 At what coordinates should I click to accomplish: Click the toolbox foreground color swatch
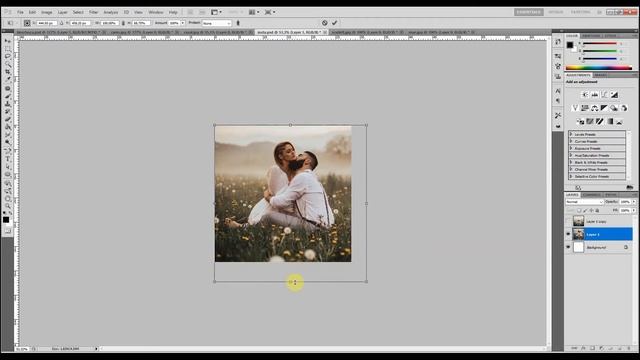tap(6, 220)
